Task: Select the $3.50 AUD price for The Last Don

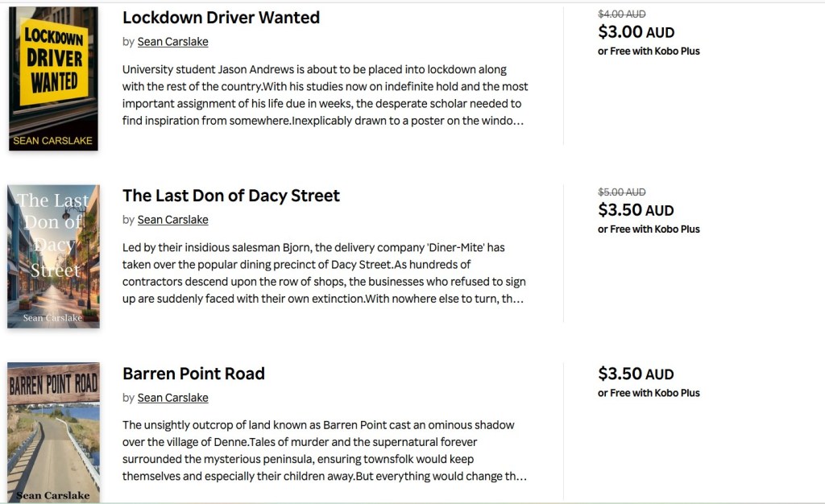Action: coord(636,210)
